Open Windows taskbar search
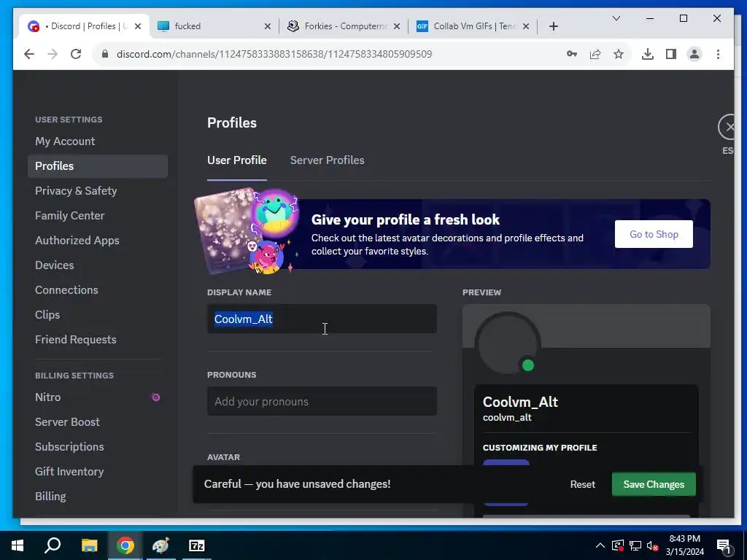Image resolution: width=747 pixels, height=560 pixels. [x=53, y=545]
